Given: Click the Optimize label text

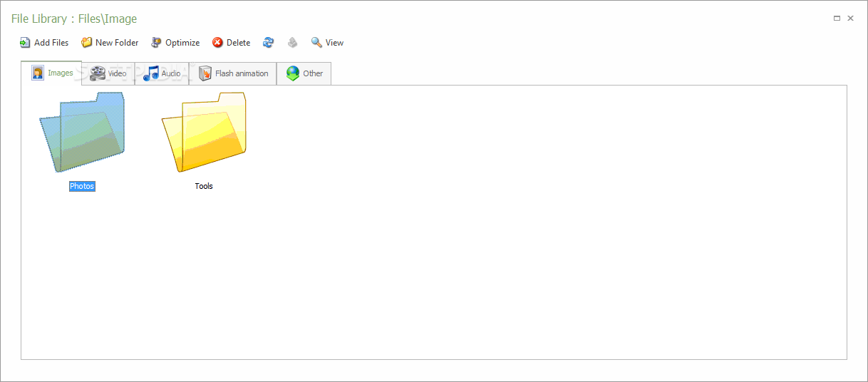Looking at the screenshot, I should click(x=182, y=43).
